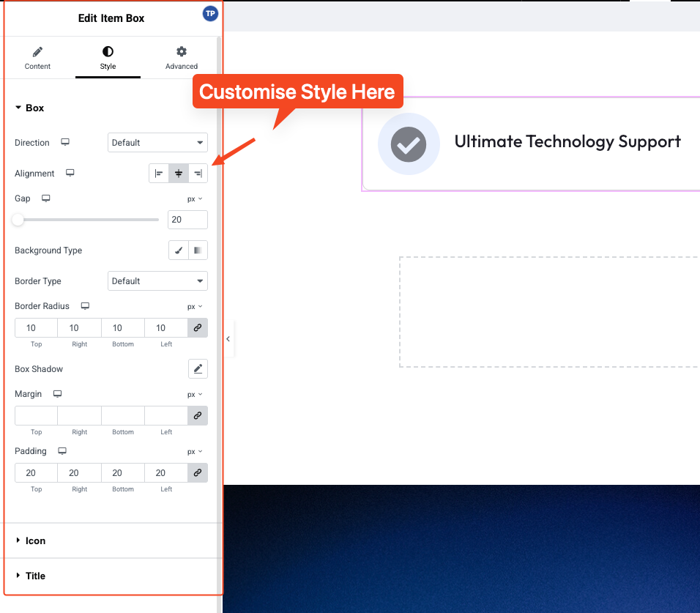
Task: Collapse the editor panel with arrow handle
Action: (228, 339)
